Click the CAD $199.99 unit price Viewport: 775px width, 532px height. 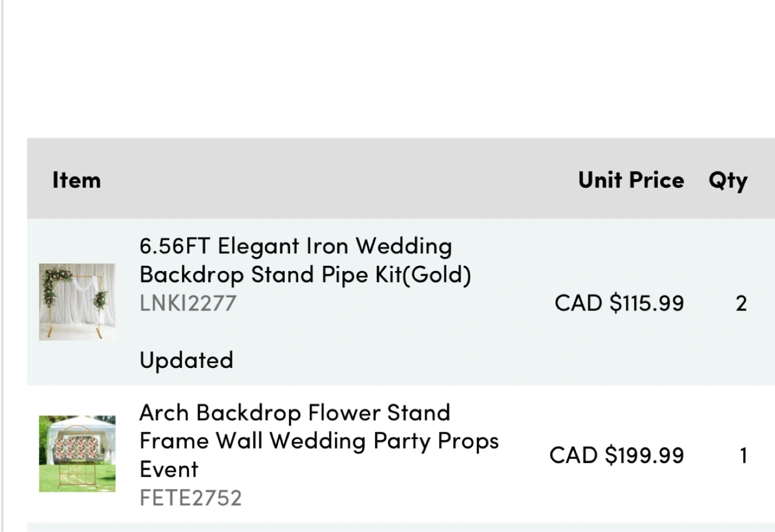click(616, 456)
